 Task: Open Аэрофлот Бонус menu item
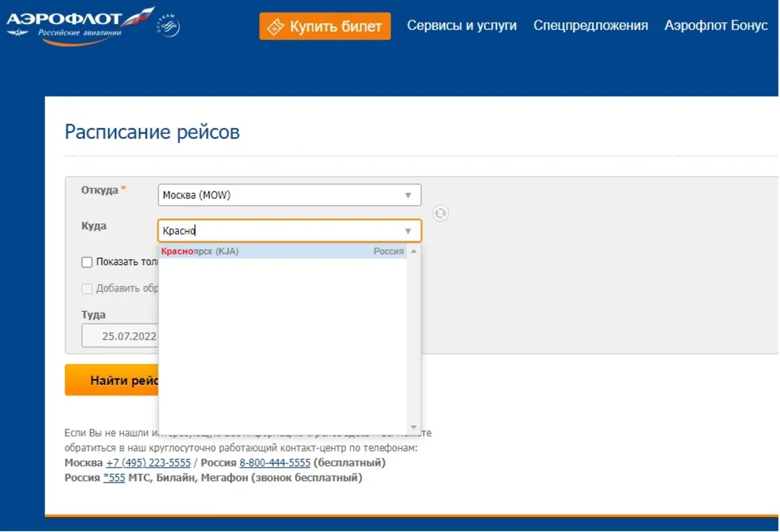pyautogui.click(x=716, y=26)
